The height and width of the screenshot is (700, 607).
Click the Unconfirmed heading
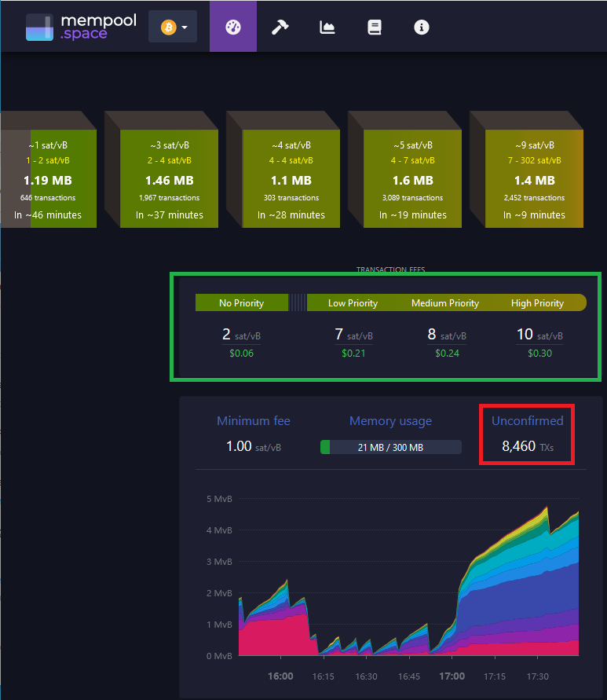[x=527, y=420]
